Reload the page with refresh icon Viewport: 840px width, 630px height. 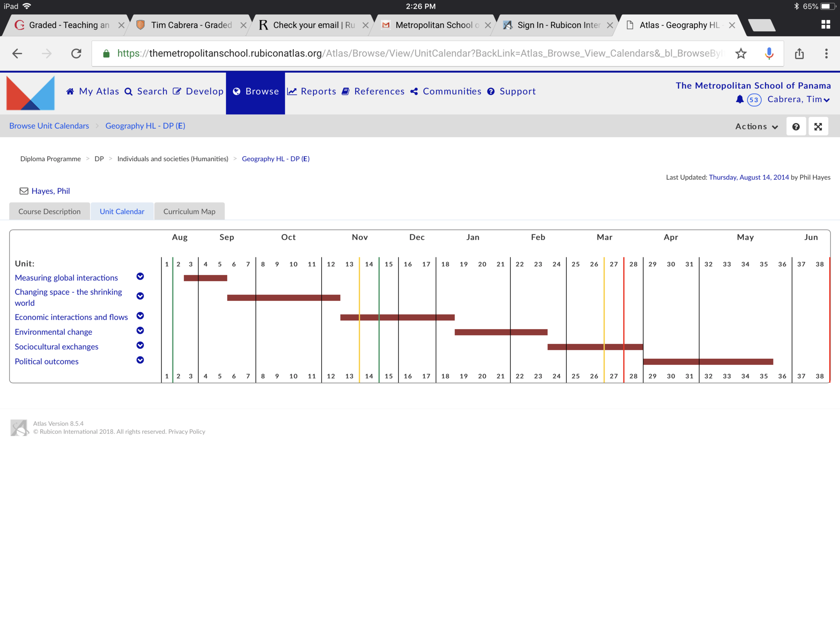[x=76, y=53]
